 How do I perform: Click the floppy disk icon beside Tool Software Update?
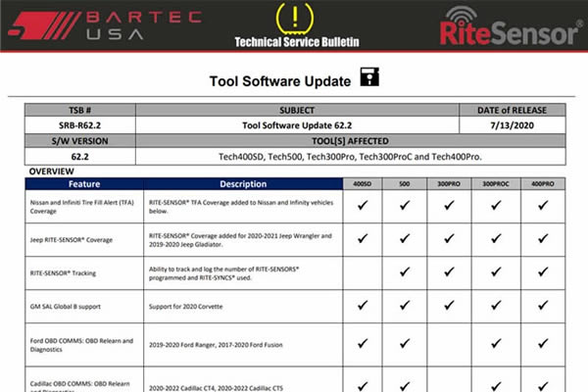coord(369,76)
